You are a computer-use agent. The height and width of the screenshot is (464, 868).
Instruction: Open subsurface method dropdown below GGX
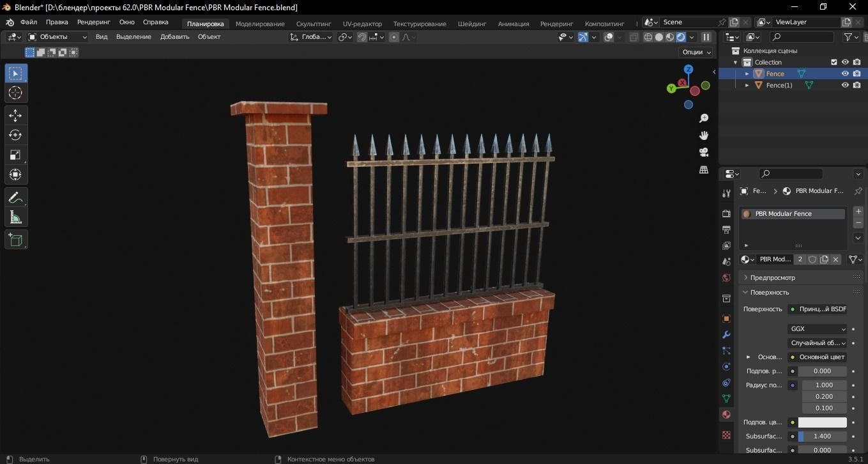[x=818, y=343]
